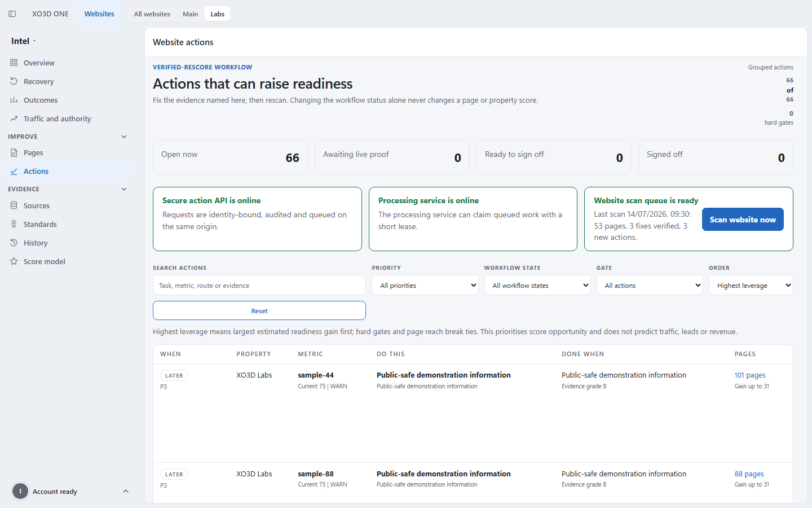The width and height of the screenshot is (812, 508).
Task: Click the Website scan queue is ready heading
Action: pos(646,200)
